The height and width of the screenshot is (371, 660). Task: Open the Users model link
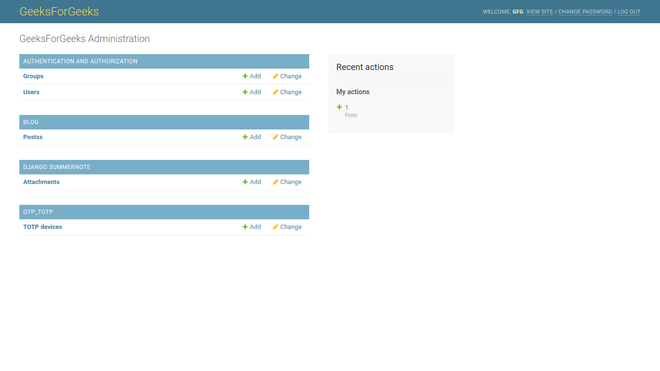click(31, 92)
